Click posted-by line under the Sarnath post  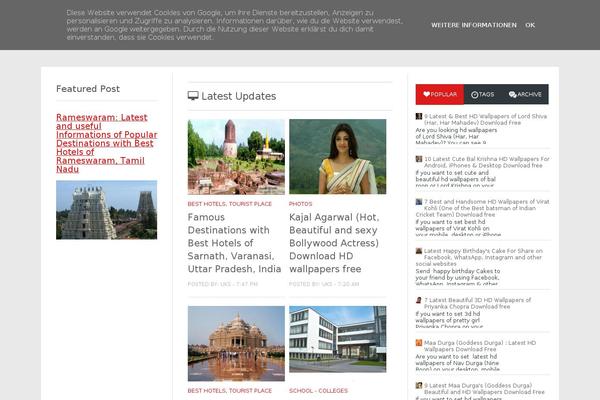(x=223, y=284)
